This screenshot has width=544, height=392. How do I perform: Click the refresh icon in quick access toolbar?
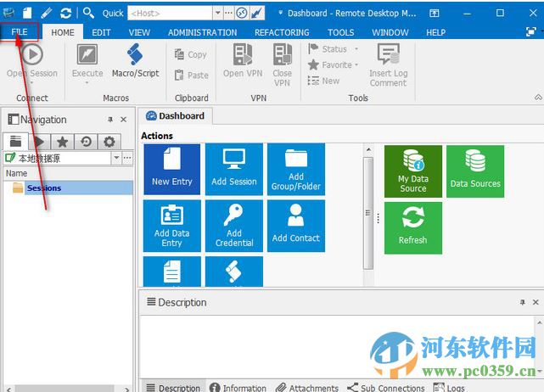(65, 14)
